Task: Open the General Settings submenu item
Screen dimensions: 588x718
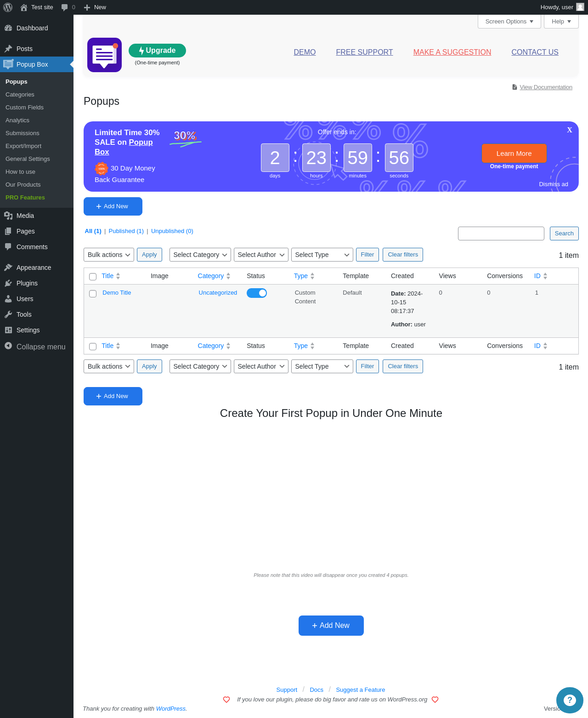Action: tap(28, 159)
